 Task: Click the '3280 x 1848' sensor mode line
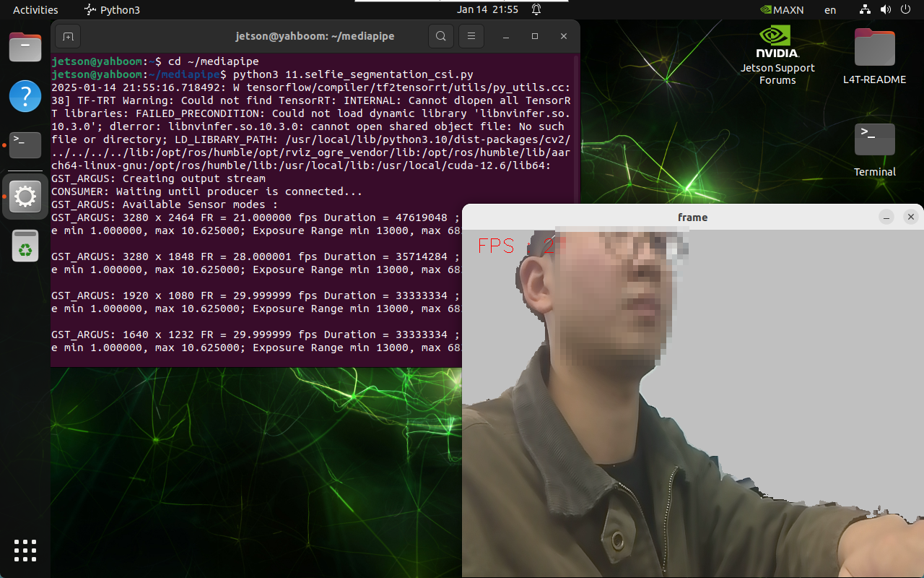point(256,256)
